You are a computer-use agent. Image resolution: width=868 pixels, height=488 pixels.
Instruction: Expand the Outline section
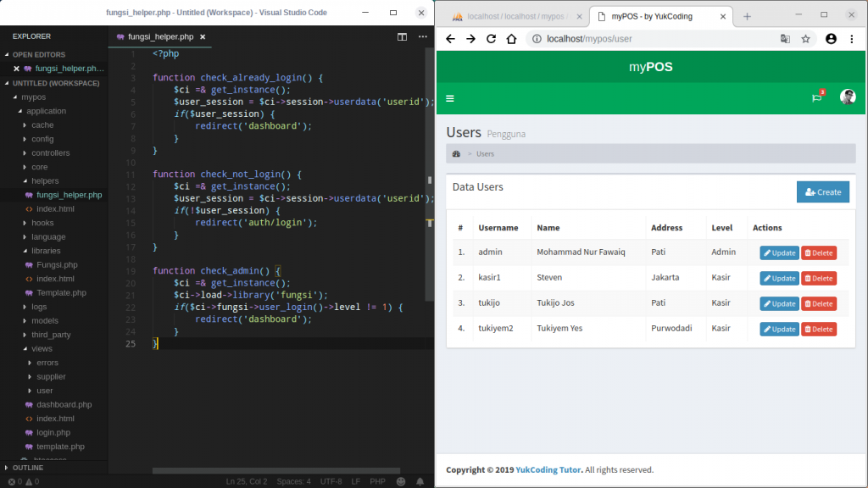27,468
